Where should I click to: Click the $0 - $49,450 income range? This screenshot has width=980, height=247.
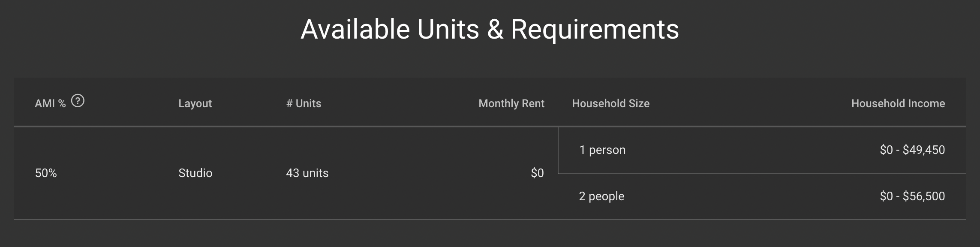(x=912, y=150)
